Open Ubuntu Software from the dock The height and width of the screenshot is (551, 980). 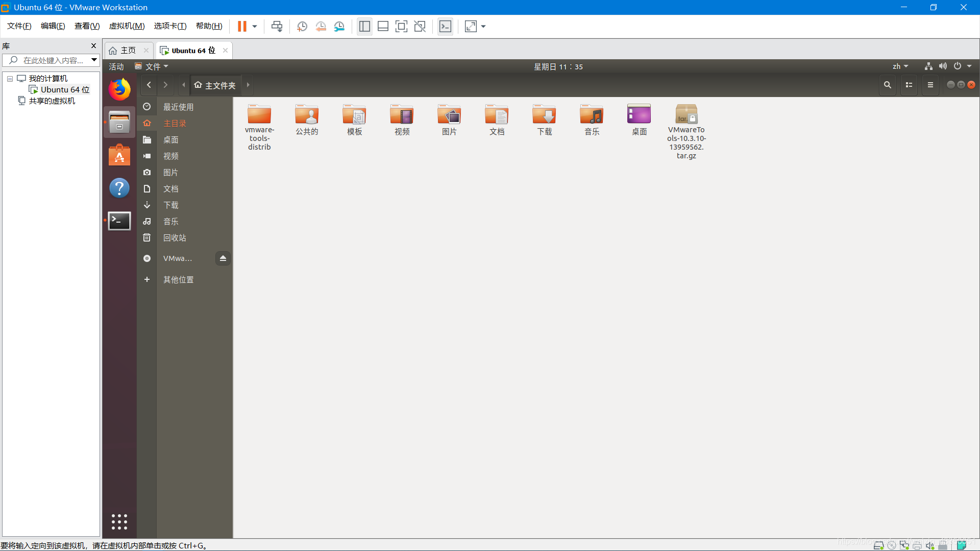click(x=119, y=155)
